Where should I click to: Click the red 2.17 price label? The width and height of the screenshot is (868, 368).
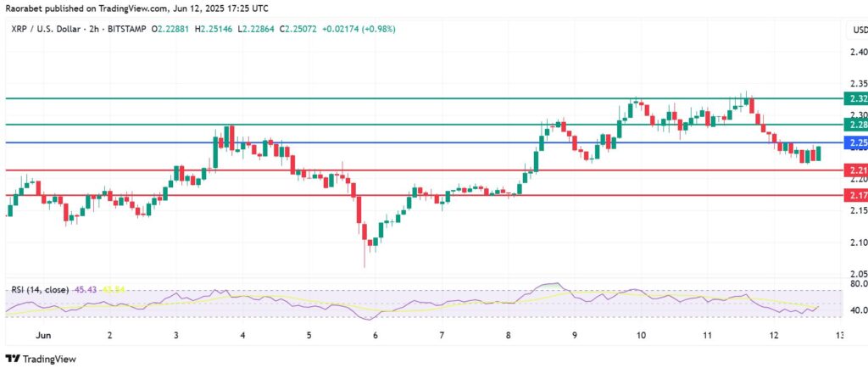854,195
